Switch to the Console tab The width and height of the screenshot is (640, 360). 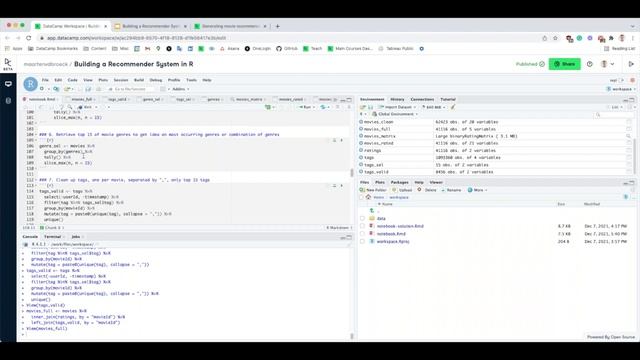coord(30,237)
